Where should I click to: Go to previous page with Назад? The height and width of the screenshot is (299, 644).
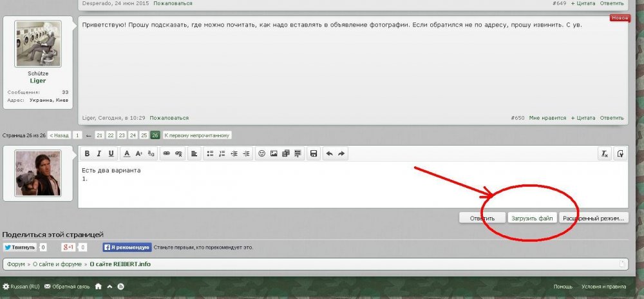point(59,135)
